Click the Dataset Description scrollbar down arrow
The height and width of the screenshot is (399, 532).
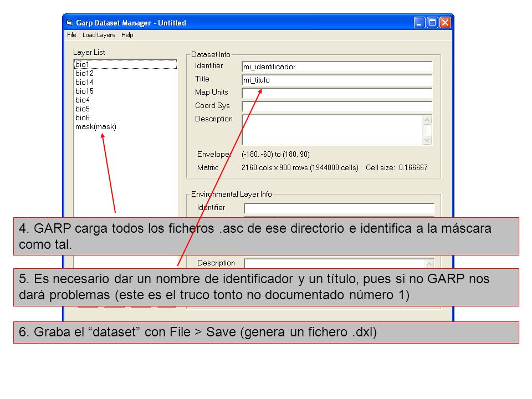coord(427,140)
